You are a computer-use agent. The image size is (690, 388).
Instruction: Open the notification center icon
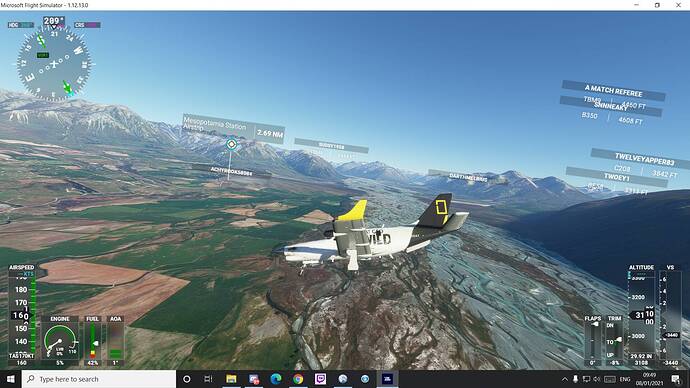coord(676,379)
